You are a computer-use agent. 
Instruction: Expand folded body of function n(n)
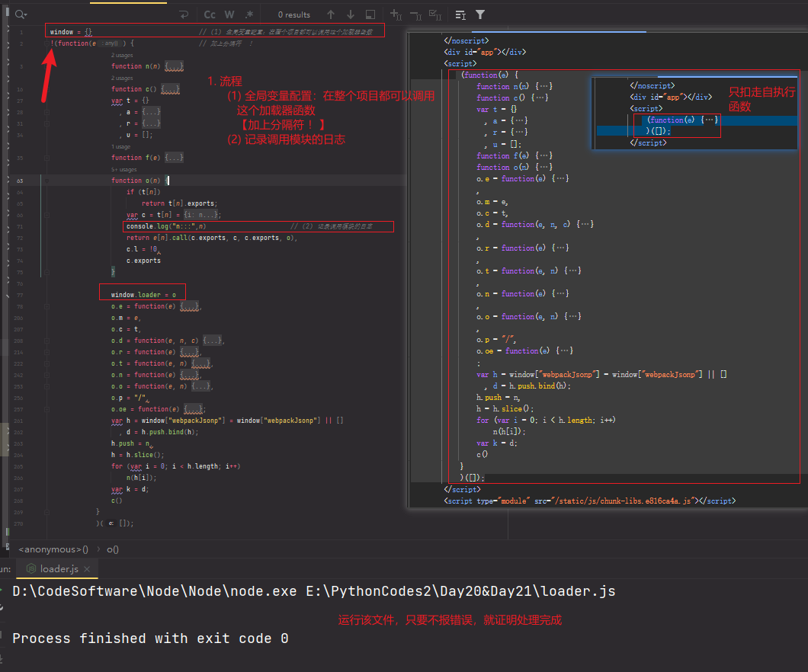click(x=174, y=66)
